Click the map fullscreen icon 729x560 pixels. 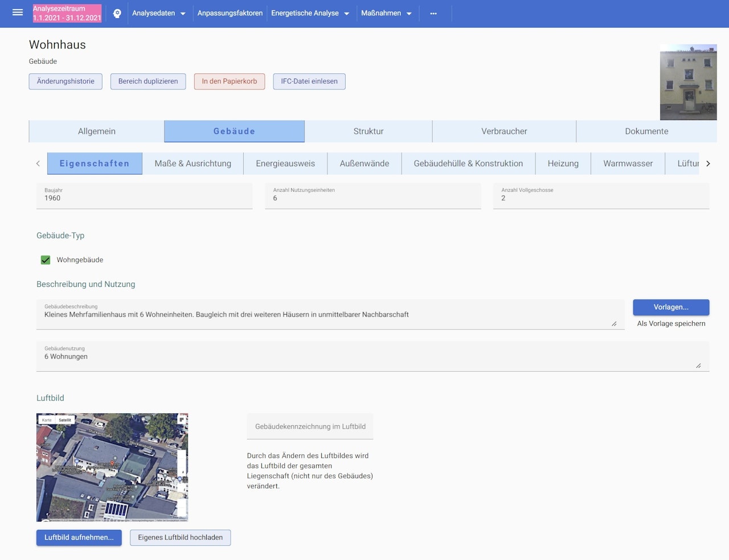(x=182, y=420)
